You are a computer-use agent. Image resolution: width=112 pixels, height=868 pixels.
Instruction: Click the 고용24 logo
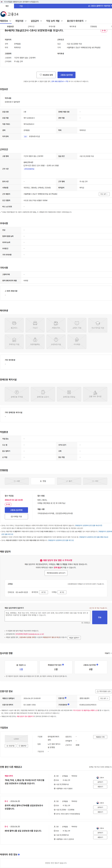coord(9,14)
